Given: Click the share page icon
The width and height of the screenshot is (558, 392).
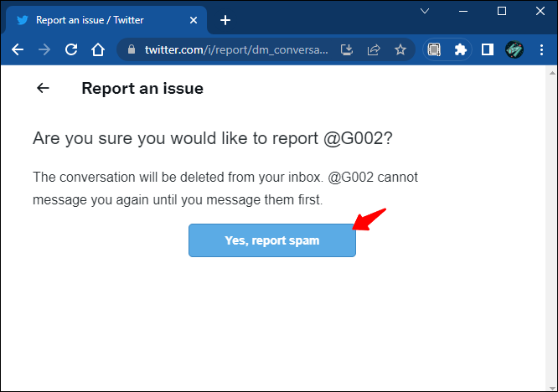Looking at the screenshot, I should tap(374, 49).
